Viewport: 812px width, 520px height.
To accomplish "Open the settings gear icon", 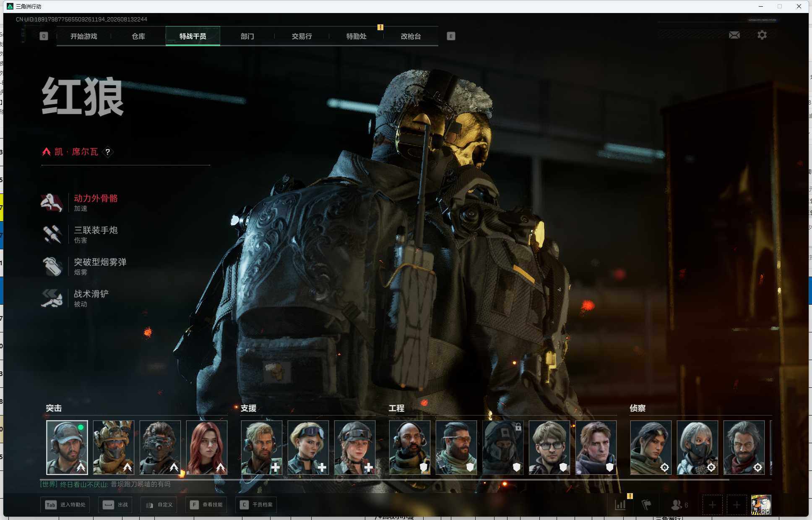I will coord(762,35).
